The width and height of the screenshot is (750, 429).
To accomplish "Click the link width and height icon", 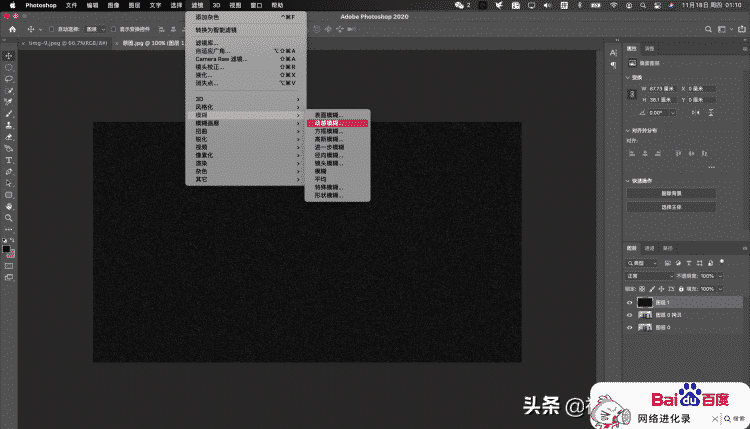I will [x=631, y=94].
